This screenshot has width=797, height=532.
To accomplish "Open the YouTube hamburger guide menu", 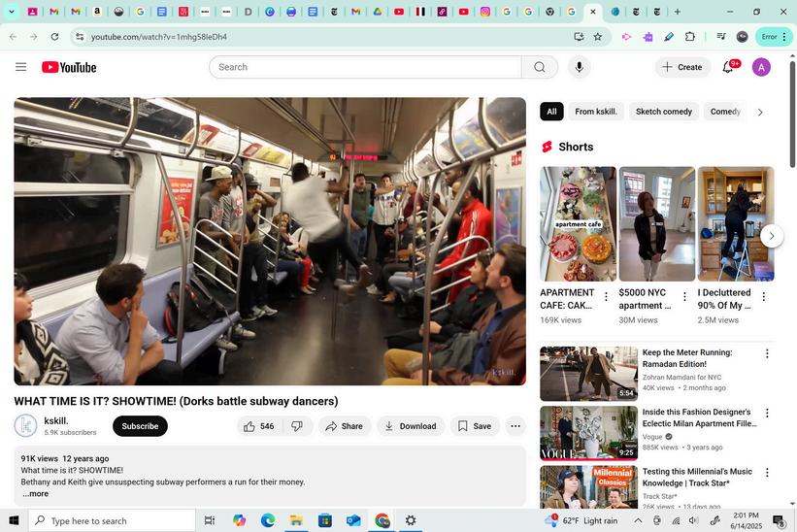I will point(20,67).
